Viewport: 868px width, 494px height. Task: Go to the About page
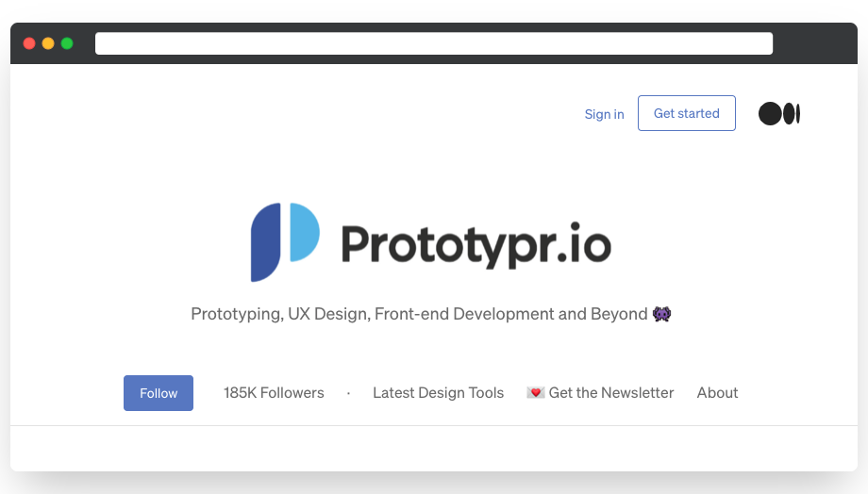point(717,392)
